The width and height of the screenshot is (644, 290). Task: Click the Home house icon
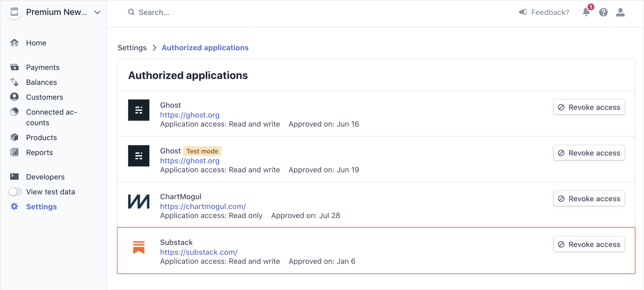click(14, 43)
